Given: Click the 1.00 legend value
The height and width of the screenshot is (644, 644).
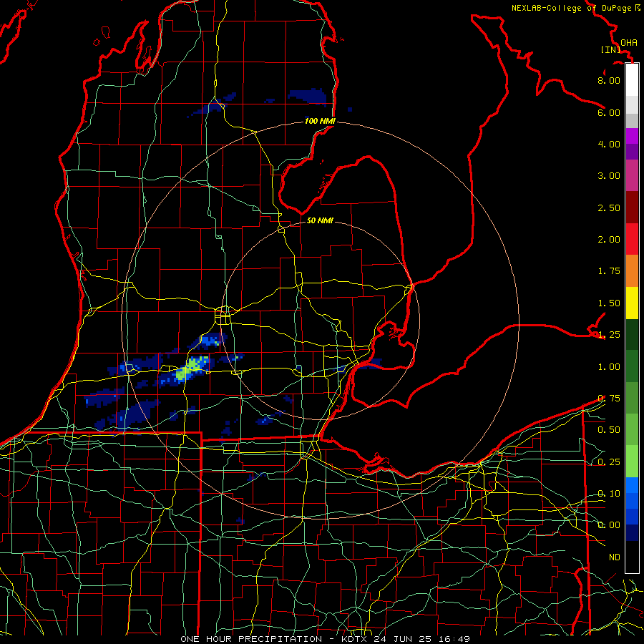Looking at the screenshot, I should pyautogui.click(x=609, y=367).
